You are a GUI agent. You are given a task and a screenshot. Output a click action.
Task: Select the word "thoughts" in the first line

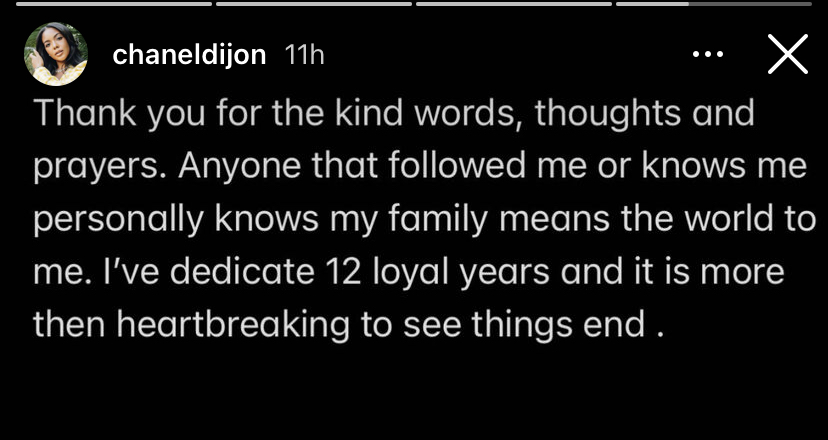[608, 114]
